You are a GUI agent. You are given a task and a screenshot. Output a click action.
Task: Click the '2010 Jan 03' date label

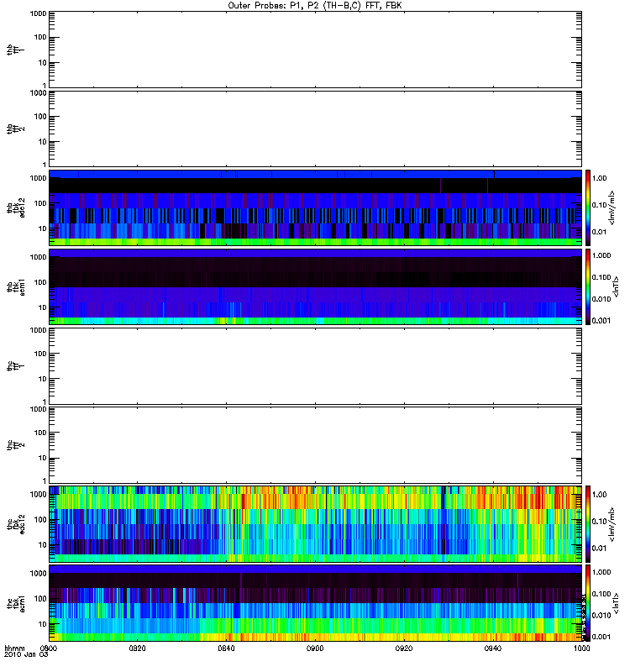pyautogui.click(x=26, y=655)
